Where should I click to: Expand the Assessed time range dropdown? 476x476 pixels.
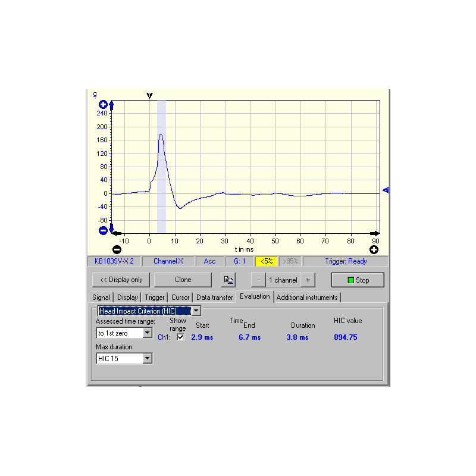pyautogui.click(x=148, y=333)
